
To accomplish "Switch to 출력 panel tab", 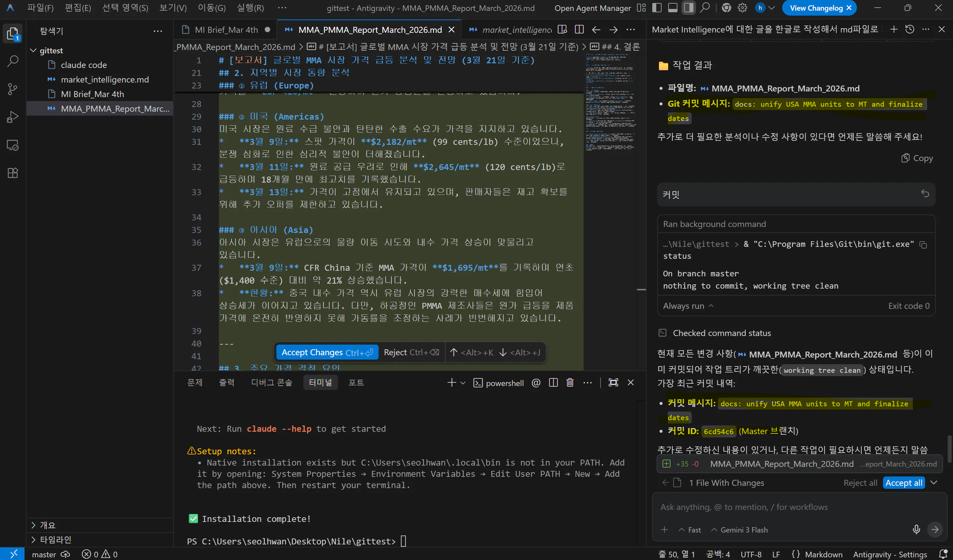I will pyautogui.click(x=226, y=382).
